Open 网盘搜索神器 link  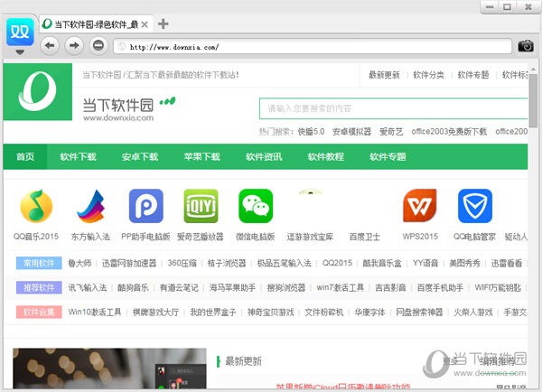pos(419,313)
